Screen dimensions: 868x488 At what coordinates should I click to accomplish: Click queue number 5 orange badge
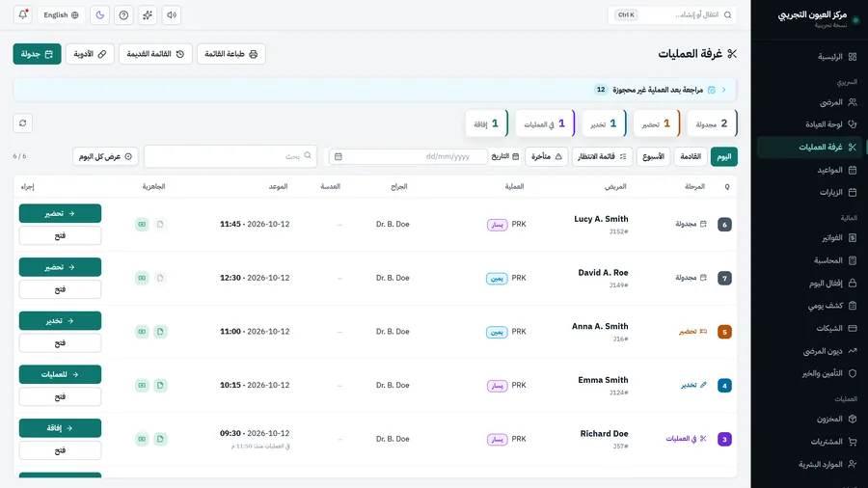(x=724, y=332)
